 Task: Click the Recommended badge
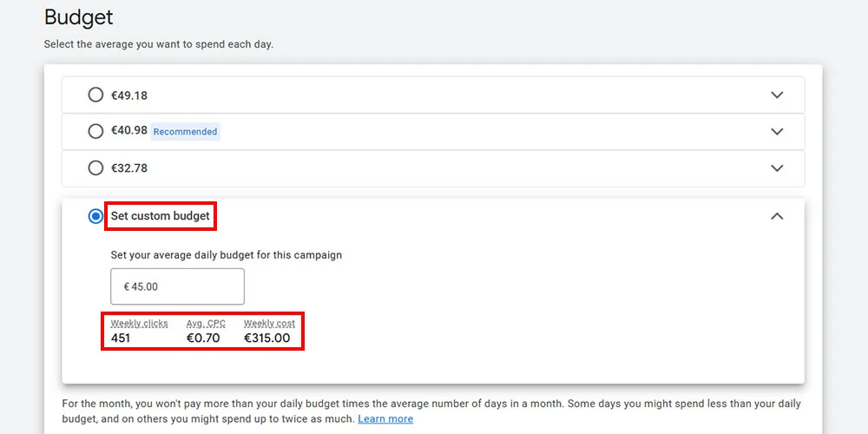(185, 132)
